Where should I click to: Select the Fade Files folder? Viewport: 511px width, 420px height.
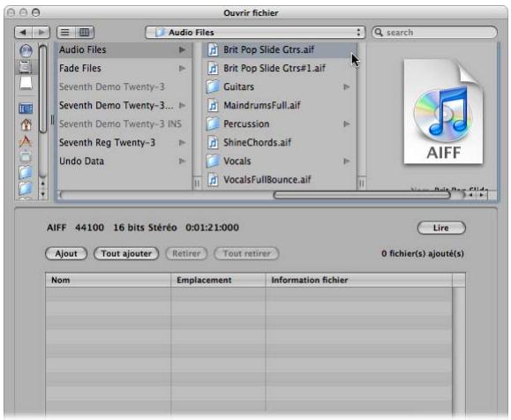tap(80, 68)
